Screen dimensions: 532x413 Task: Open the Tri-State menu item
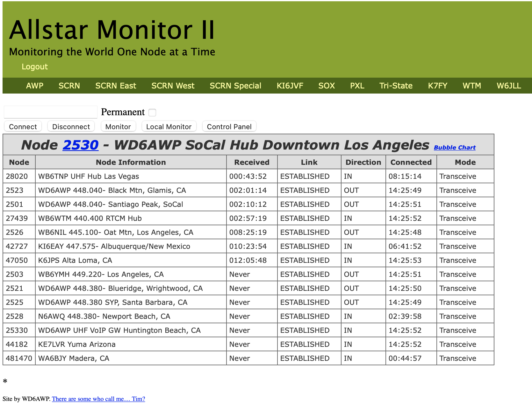(x=396, y=86)
